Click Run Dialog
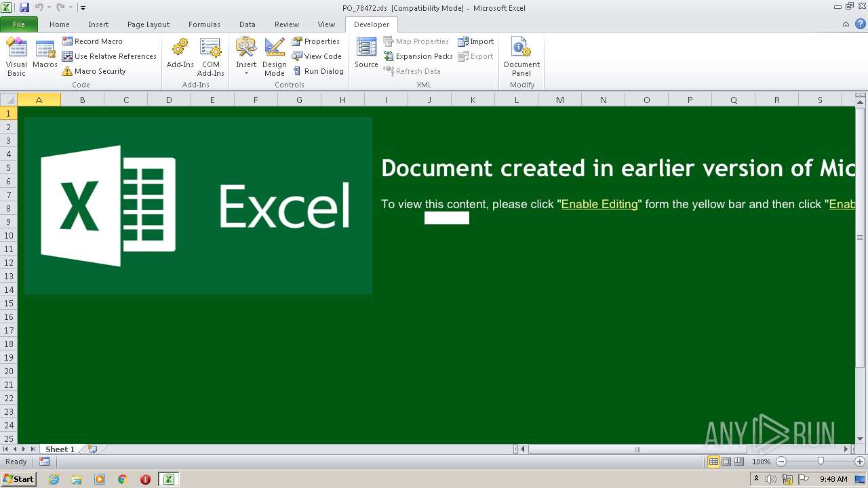Image resolution: width=868 pixels, height=488 pixels. 318,71
